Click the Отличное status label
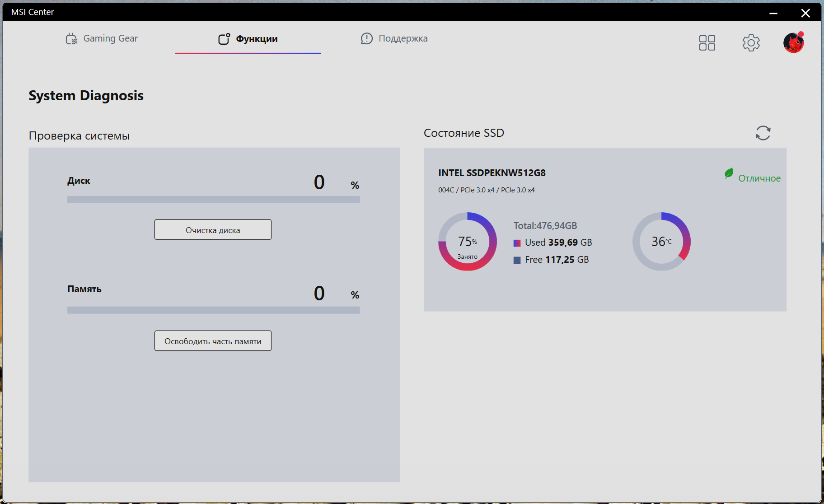The height and width of the screenshot is (504, 824). tap(759, 178)
